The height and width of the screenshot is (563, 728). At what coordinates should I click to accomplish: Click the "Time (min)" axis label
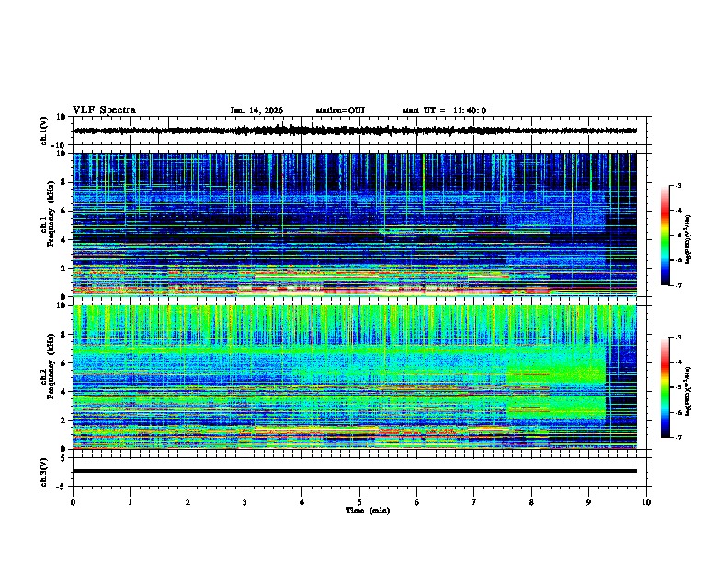pyautogui.click(x=368, y=511)
